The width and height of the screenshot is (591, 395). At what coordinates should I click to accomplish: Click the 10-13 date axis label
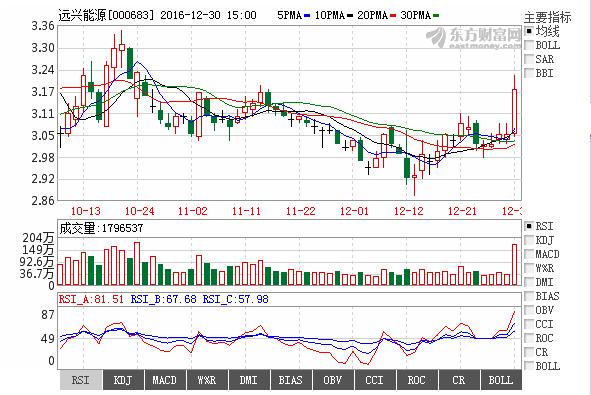[x=86, y=211]
